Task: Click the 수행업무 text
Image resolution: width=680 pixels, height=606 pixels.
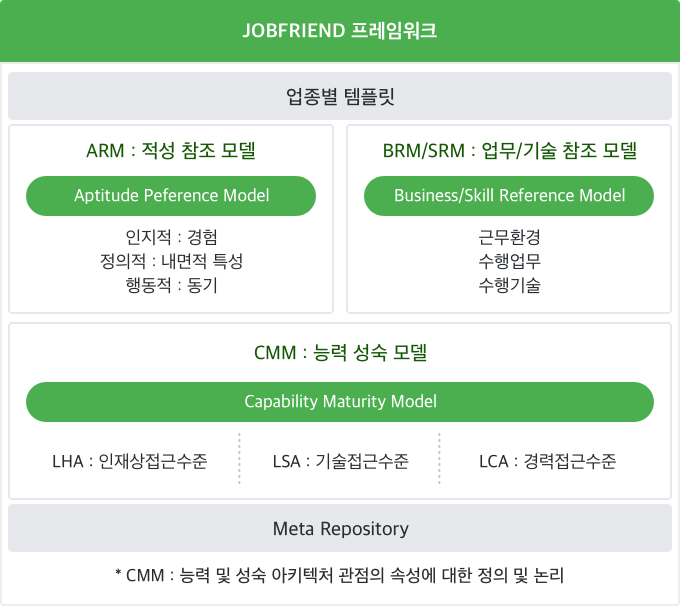Action: [509, 261]
